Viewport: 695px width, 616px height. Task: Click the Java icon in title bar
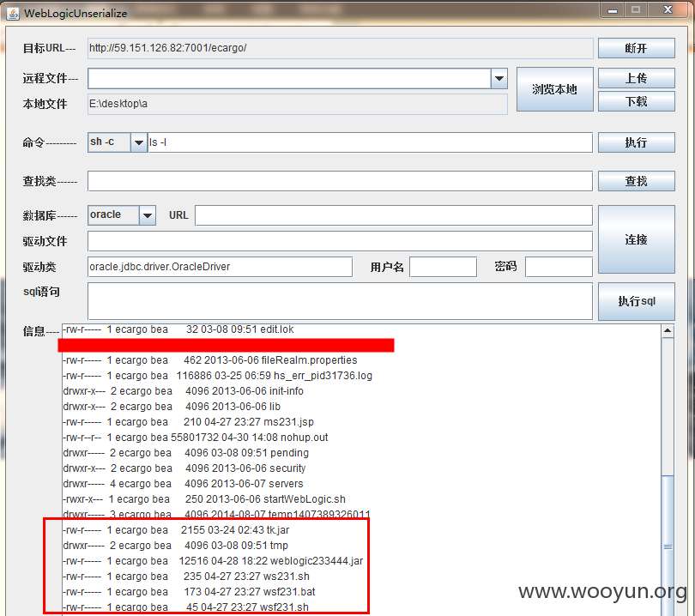[x=13, y=14]
